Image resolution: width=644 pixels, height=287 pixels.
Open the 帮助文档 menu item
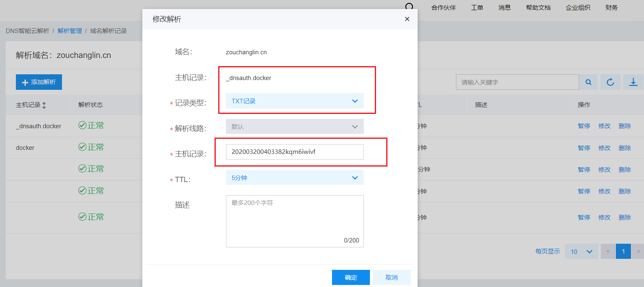[x=538, y=8]
